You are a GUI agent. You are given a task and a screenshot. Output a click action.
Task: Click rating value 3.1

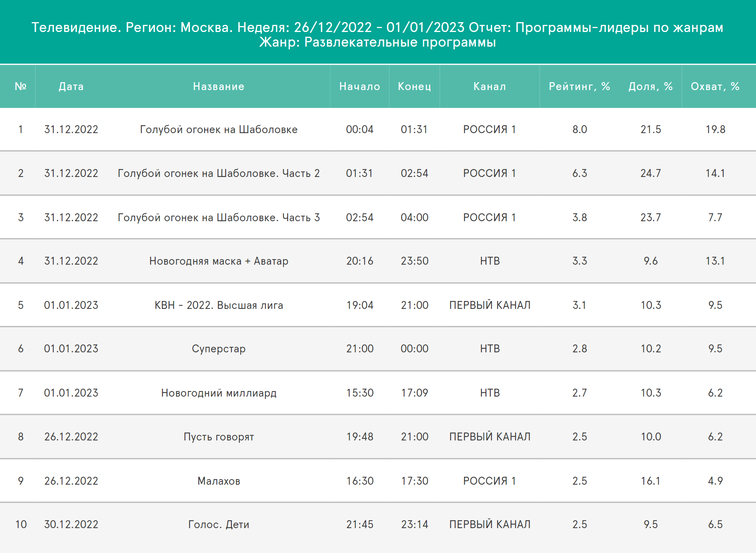coord(580,305)
